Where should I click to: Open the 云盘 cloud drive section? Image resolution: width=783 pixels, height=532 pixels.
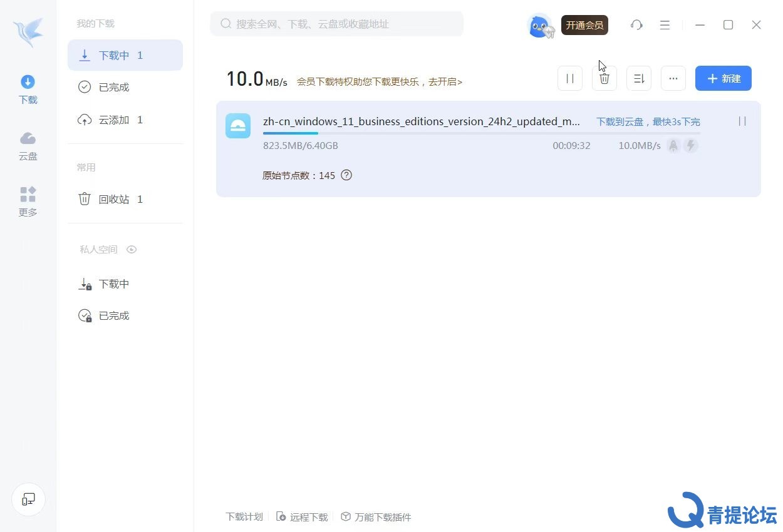[x=28, y=146]
